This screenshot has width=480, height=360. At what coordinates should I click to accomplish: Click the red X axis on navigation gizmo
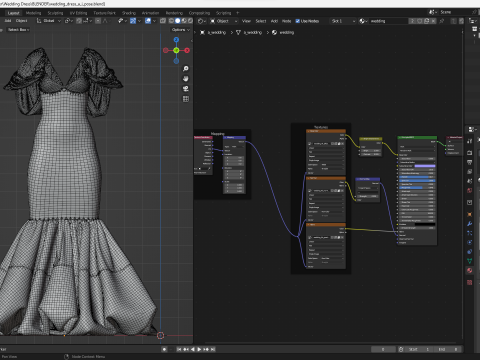[x=187, y=50]
